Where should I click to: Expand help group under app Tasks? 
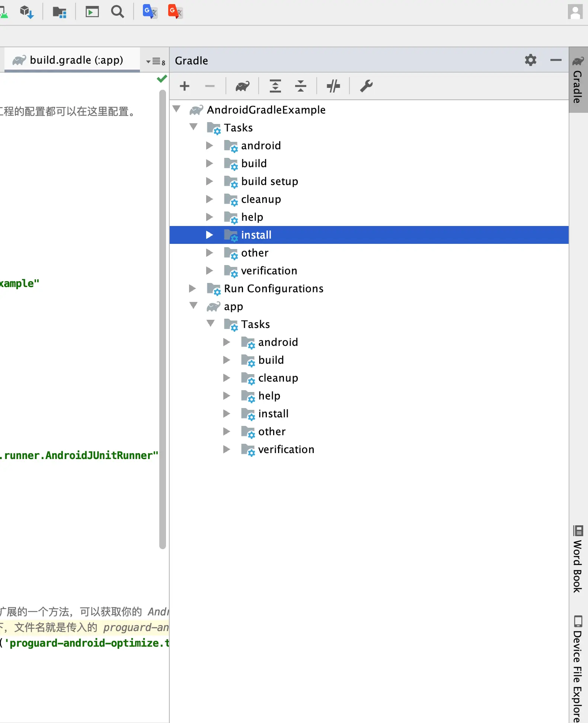pyautogui.click(x=227, y=395)
